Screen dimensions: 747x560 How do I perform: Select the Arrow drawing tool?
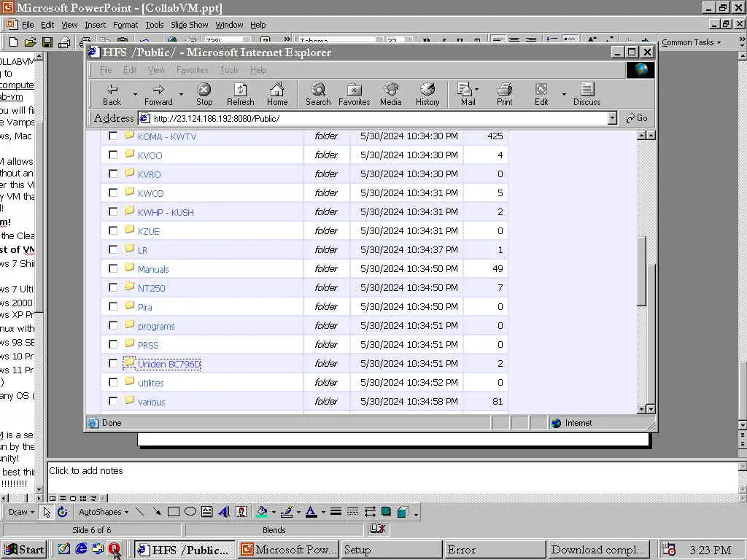click(156, 512)
